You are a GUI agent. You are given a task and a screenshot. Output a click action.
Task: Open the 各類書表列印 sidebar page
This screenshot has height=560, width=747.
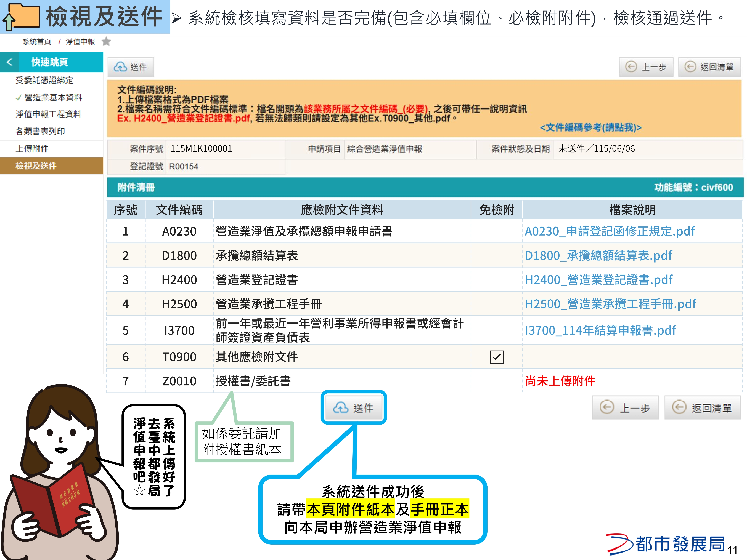tap(40, 131)
